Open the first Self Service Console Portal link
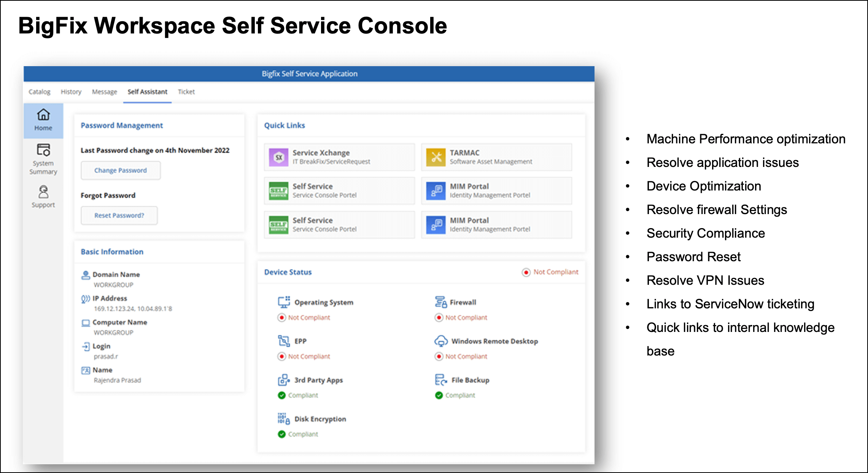This screenshot has height=473, width=868. coord(339,191)
